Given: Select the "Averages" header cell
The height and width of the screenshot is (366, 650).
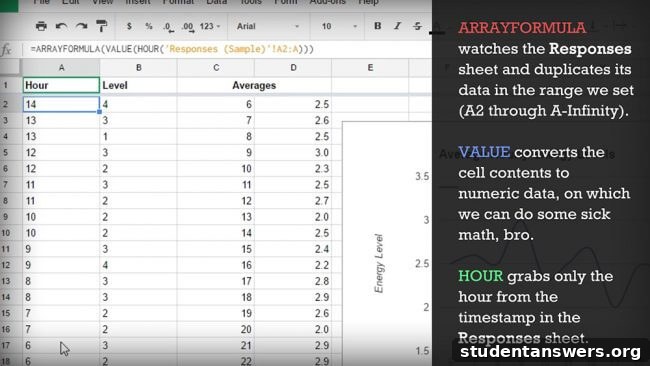Looking at the screenshot, I should (254, 85).
